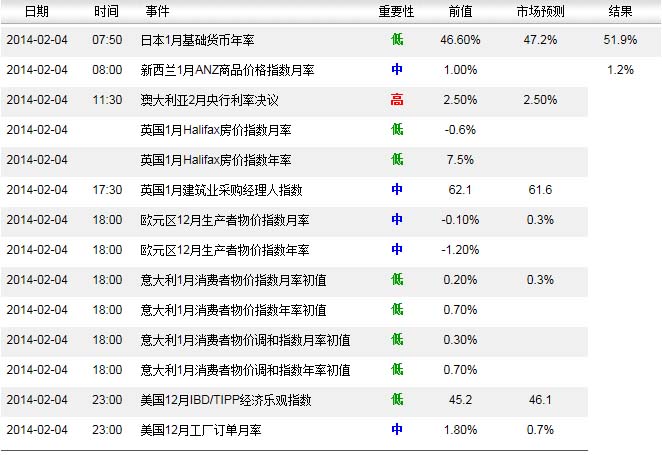
Task: Select 美国12月工厂订单月率 event
Action: click(x=201, y=430)
